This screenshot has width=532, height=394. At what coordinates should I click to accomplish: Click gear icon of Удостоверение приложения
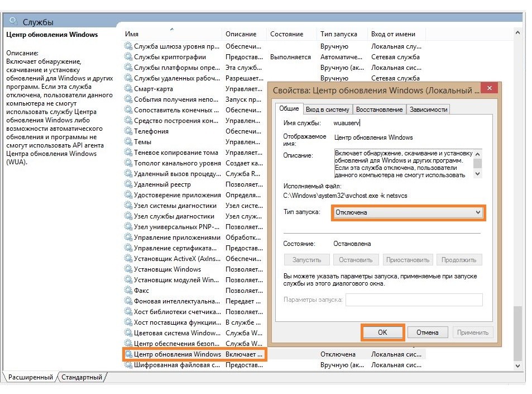(x=128, y=194)
